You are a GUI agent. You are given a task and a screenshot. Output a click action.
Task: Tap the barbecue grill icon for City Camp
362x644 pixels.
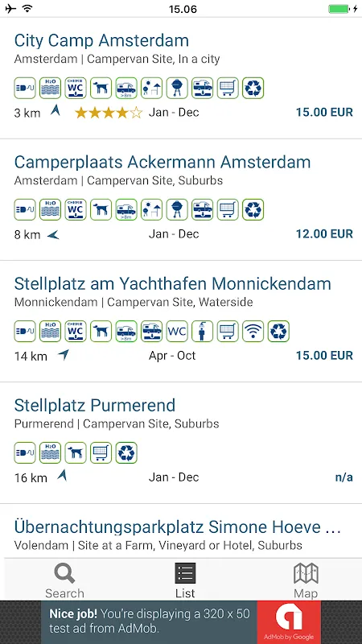pos(177,88)
